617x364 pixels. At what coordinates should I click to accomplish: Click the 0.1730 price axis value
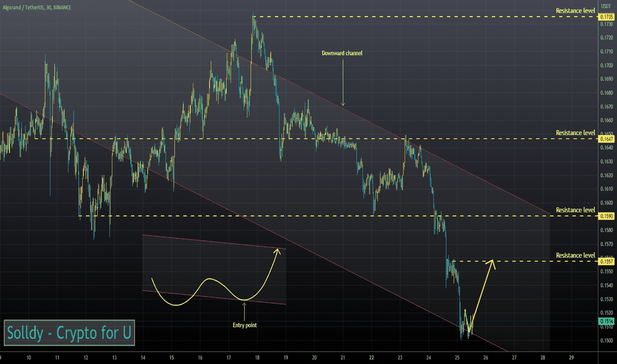[606, 24]
